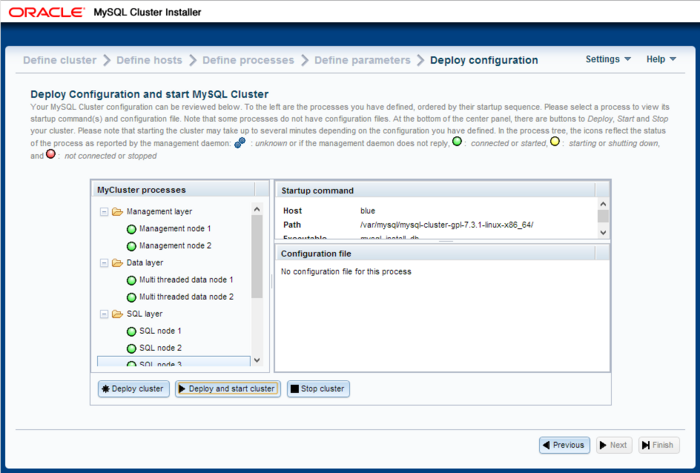Click the Management layer folder icon

pos(117,212)
